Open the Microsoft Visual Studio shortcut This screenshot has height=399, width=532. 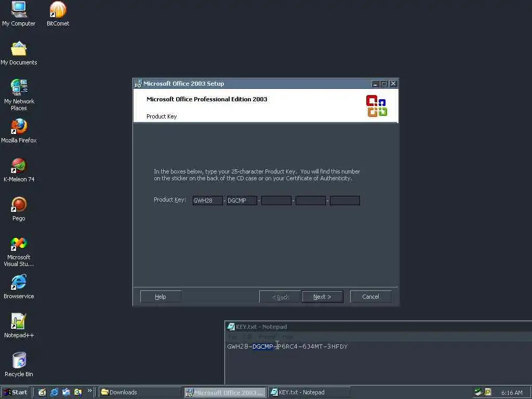(x=19, y=251)
